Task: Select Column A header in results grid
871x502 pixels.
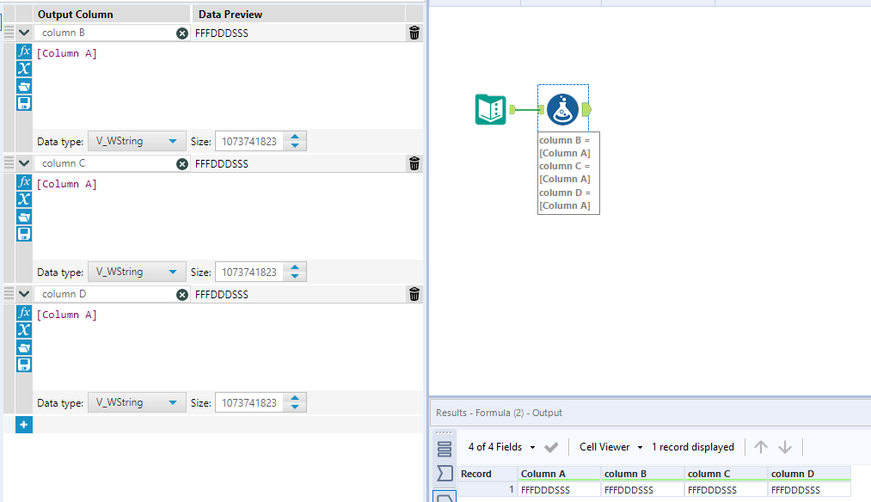Action: tap(559, 474)
